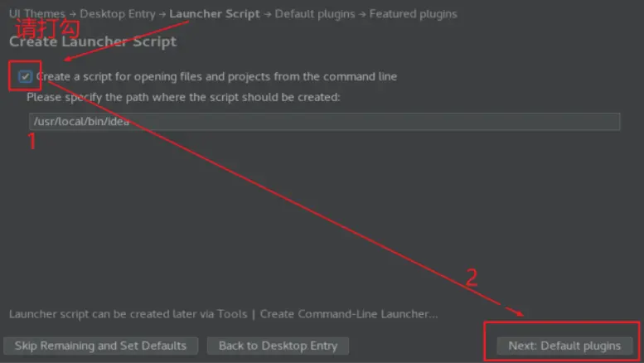Click arrow between Launcher Script and Default plugins

[268, 14]
